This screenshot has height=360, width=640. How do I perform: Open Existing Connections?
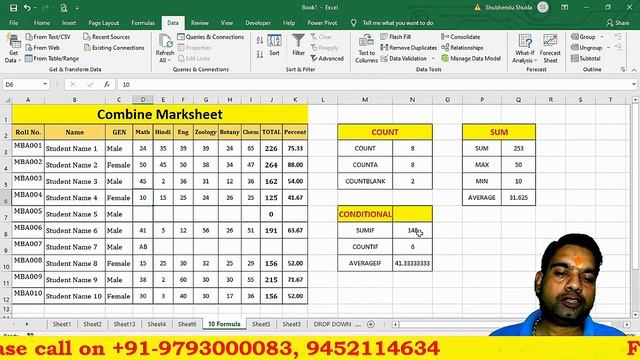[114, 48]
